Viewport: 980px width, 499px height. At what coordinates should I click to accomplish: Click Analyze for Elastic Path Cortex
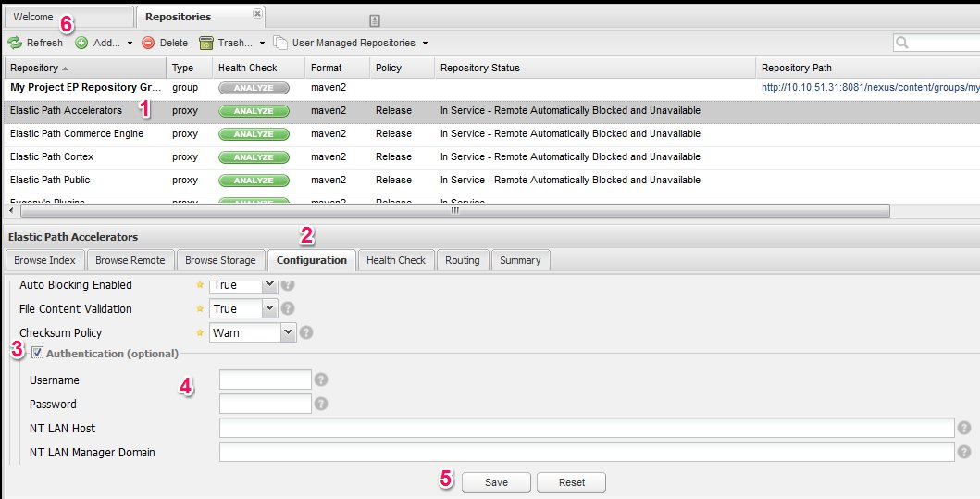click(x=254, y=157)
